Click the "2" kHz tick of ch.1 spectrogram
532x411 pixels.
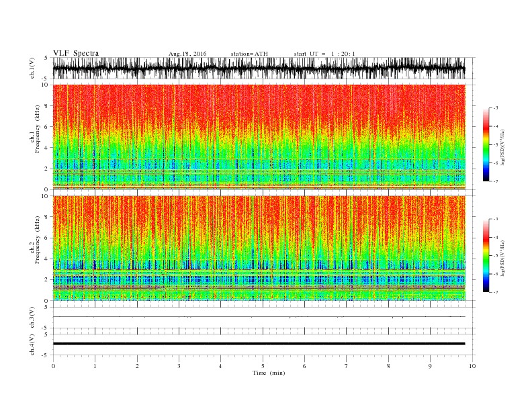click(x=47, y=169)
